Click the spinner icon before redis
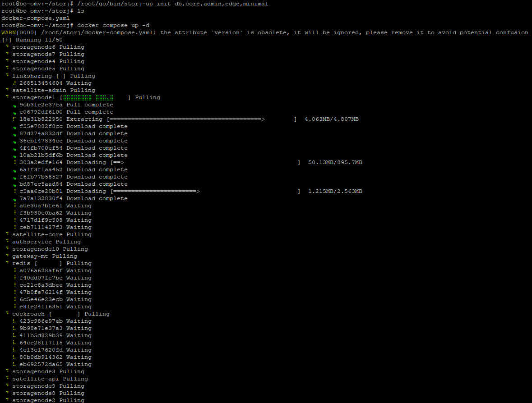 click(7, 263)
